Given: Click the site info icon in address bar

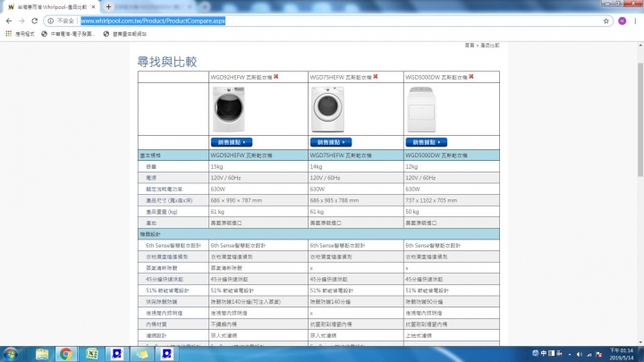Looking at the screenshot, I should tap(50, 21).
